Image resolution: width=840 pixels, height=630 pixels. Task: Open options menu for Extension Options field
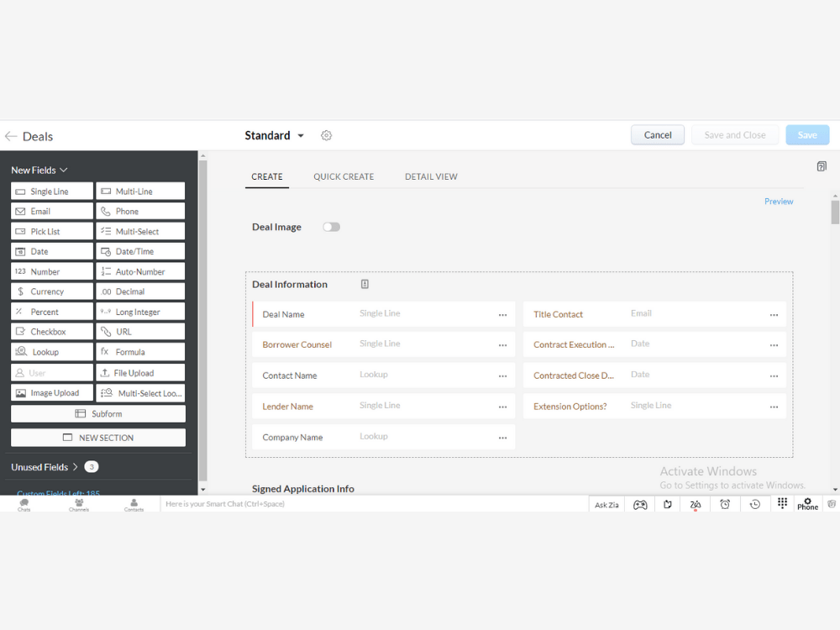pos(774,407)
